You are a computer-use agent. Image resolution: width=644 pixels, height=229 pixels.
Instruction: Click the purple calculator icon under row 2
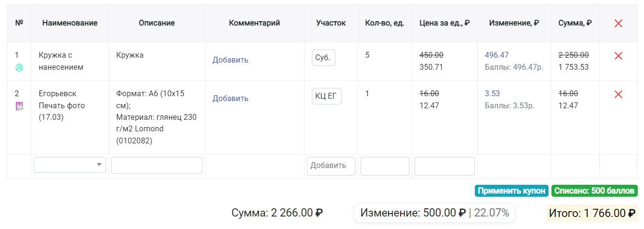[x=19, y=106]
